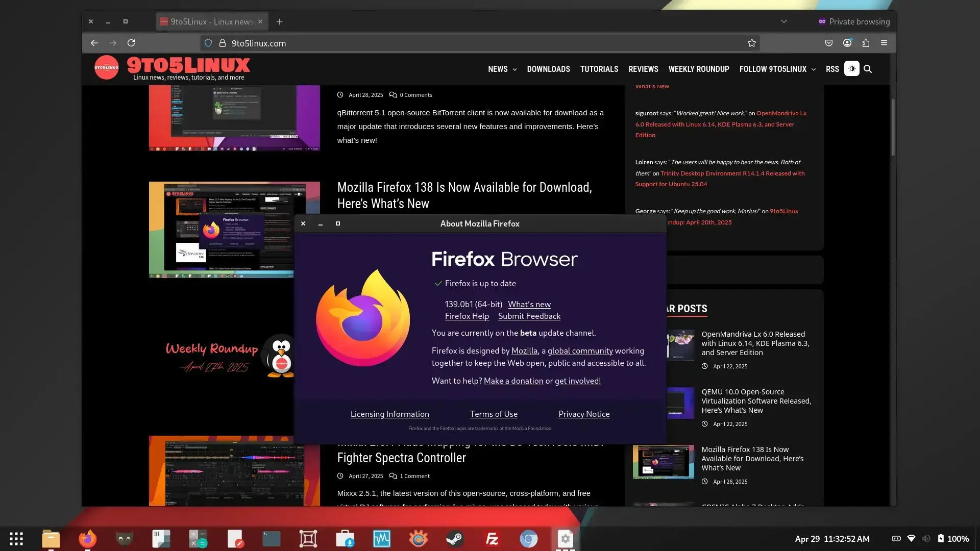
Task: Click the 9to5Linux round logo
Action: (107, 67)
